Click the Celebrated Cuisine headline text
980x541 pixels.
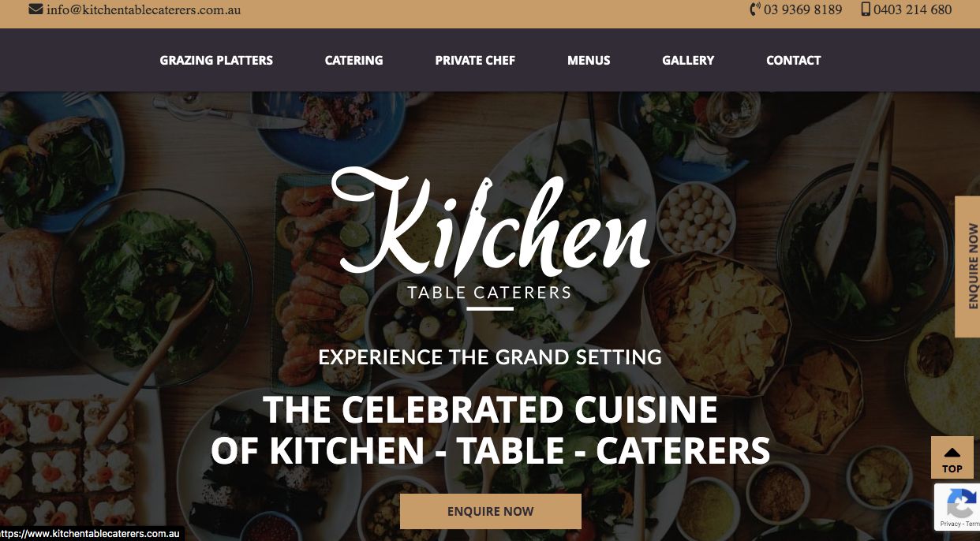point(490,430)
